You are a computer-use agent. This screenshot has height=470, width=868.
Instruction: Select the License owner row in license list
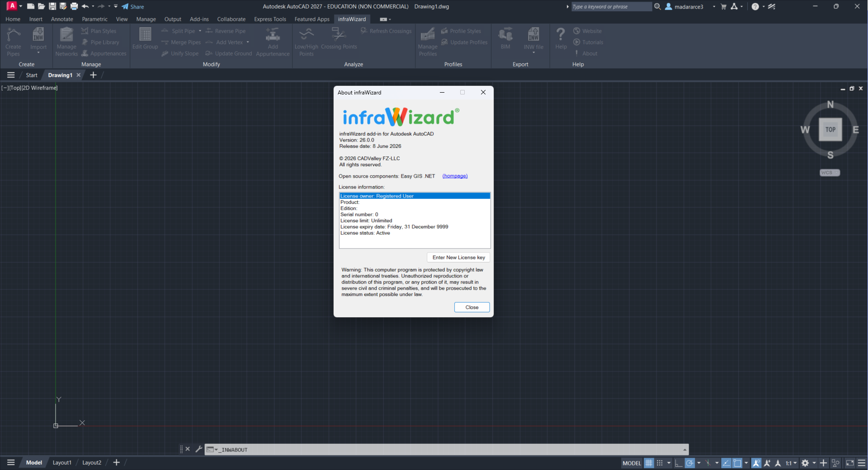pos(415,196)
